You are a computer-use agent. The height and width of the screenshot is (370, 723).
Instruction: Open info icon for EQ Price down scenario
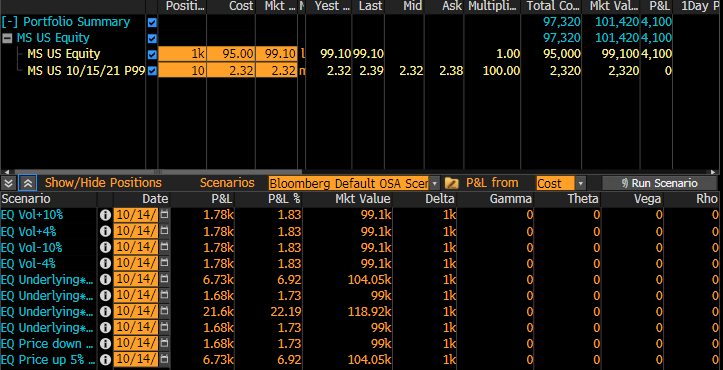(x=106, y=344)
